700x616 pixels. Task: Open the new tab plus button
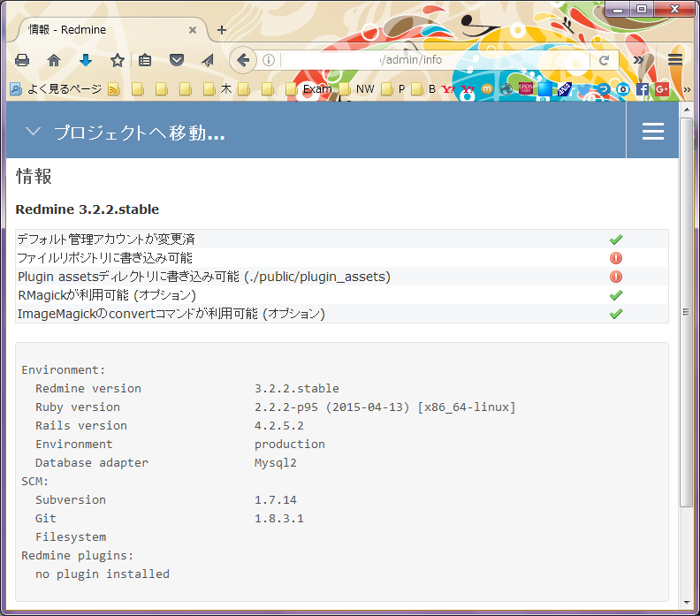pos(222,30)
